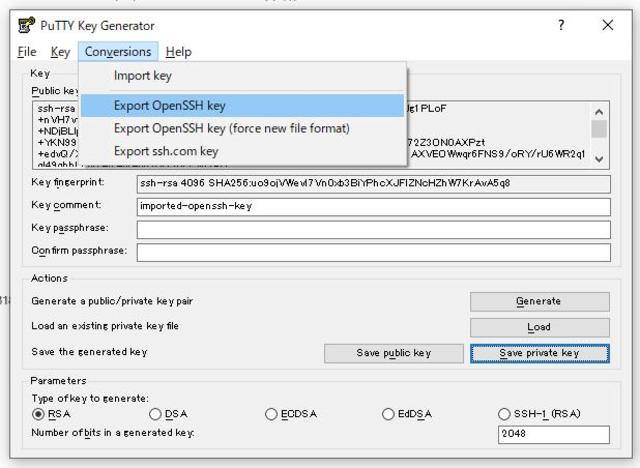Click the 'Key passphrase:' label
The height and width of the screenshot is (468, 640).
tap(70, 228)
